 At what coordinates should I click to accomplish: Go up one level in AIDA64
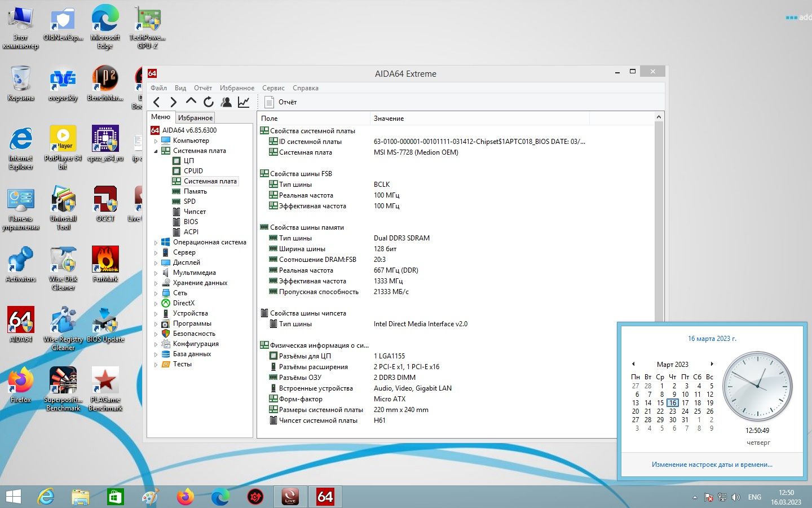[191, 102]
